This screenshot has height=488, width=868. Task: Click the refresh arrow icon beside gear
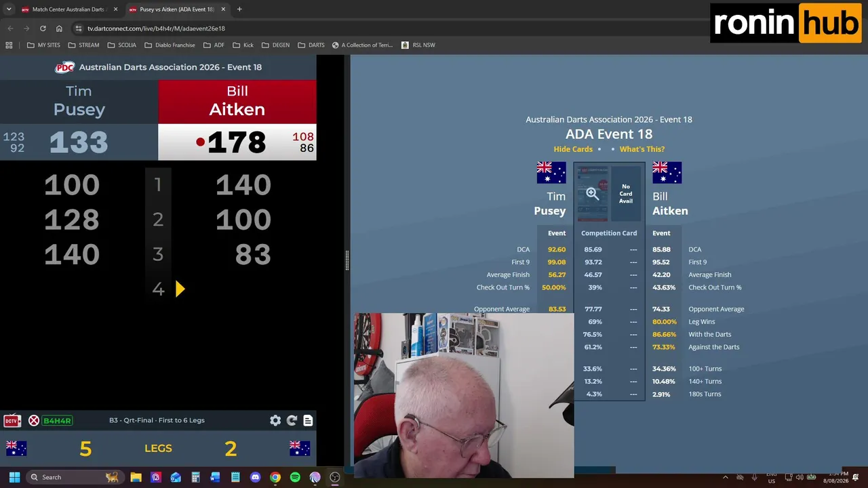[x=292, y=420]
